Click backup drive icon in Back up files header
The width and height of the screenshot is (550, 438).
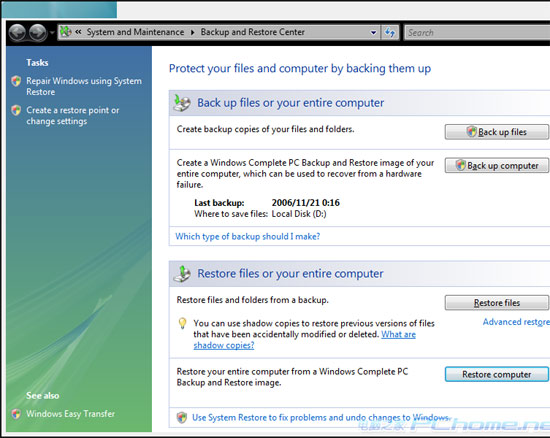click(182, 103)
